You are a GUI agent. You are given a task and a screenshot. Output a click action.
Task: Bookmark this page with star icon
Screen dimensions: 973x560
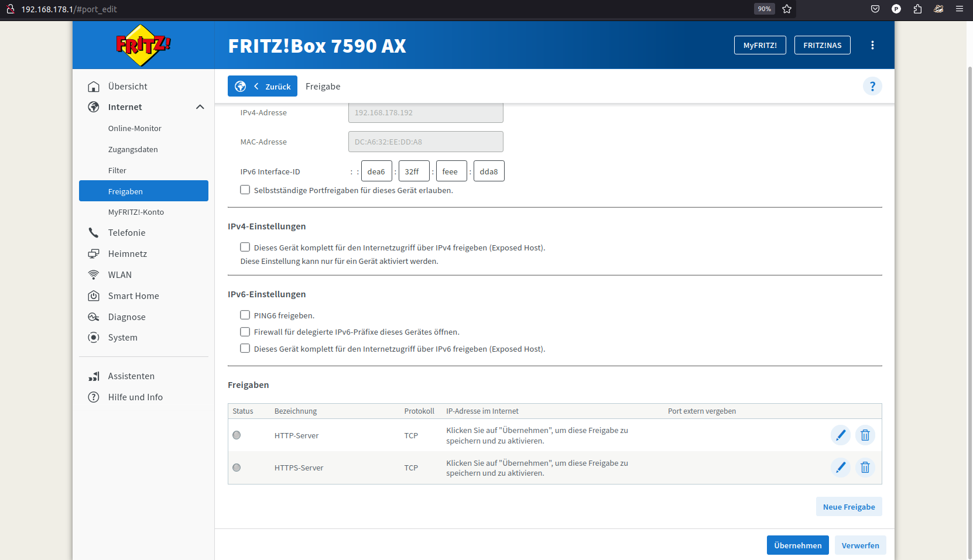pos(787,9)
